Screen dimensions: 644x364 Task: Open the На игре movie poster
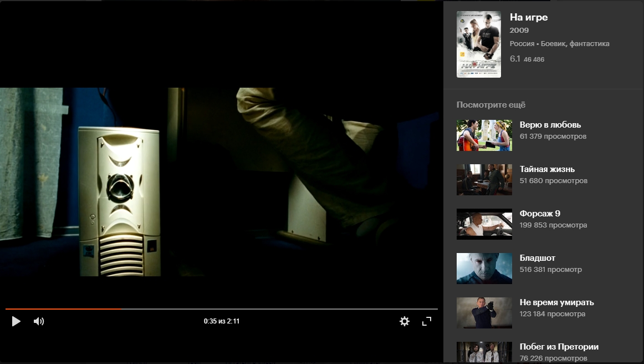tap(479, 44)
